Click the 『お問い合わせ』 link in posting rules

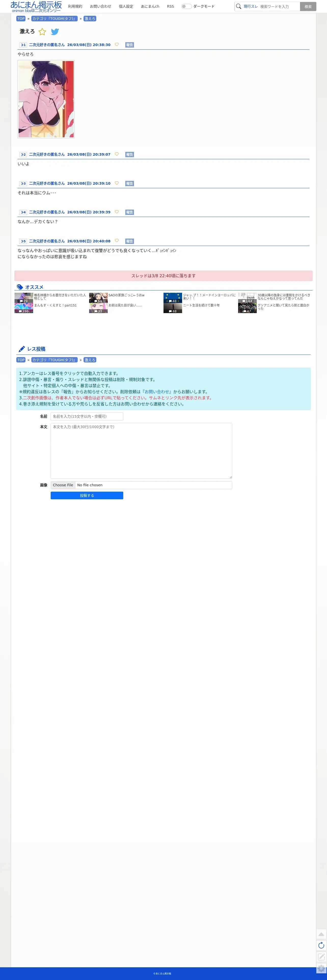(x=157, y=391)
